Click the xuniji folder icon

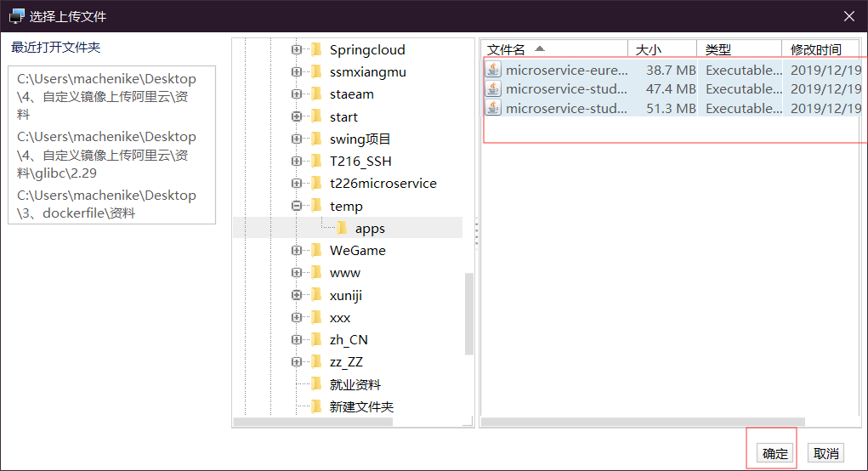316,295
